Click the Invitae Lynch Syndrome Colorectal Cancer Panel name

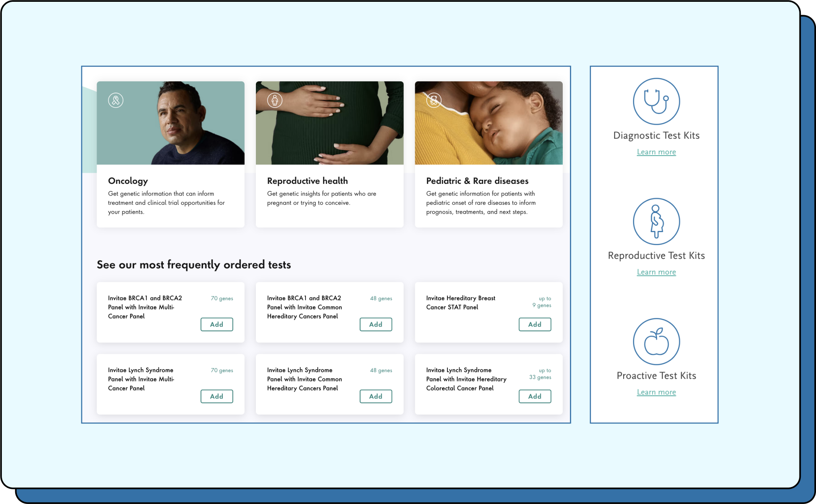click(x=466, y=379)
